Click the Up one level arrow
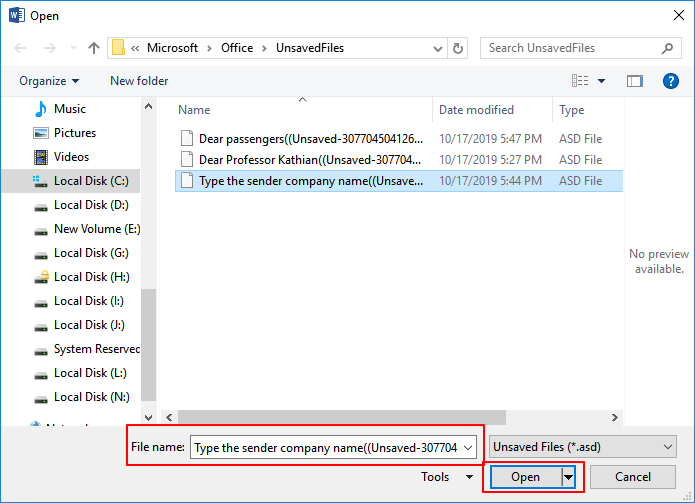The width and height of the screenshot is (695, 503). tap(94, 48)
